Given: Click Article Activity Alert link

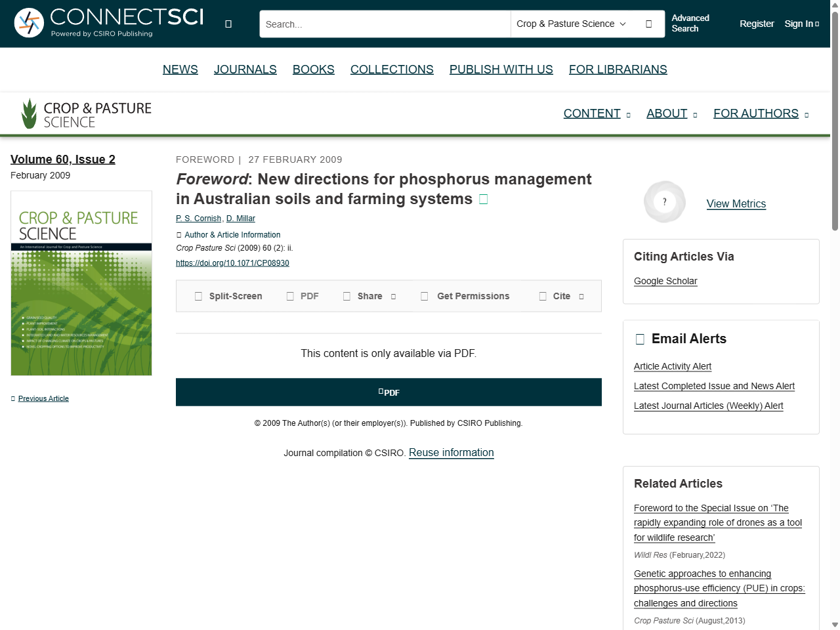Looking at the screenshot, I should click(x=673, y=366).
